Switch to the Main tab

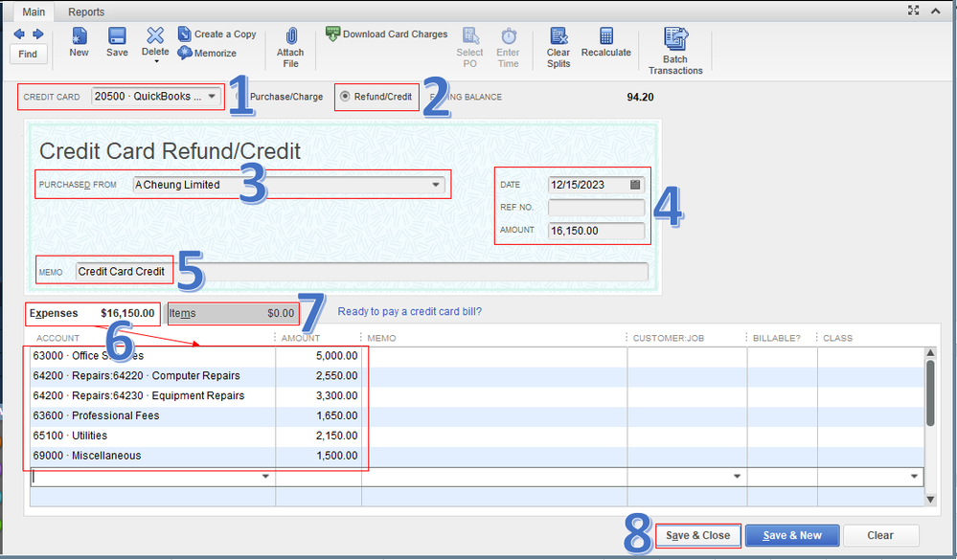pyautogui.click(x=34, y=11)
